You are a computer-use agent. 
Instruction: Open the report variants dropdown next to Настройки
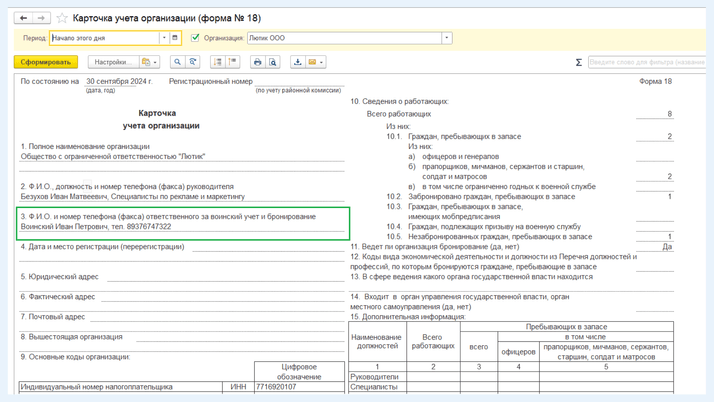pyautogui.click(x=148, y=62)
